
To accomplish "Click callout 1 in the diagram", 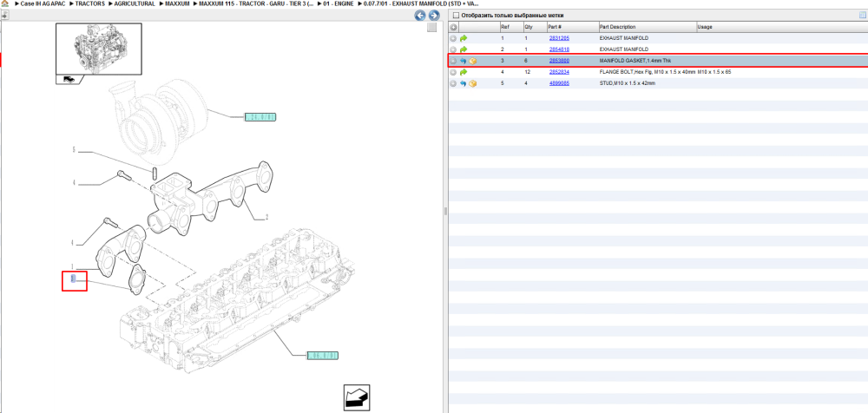I will pyautogui.click(x=73, y=267).
